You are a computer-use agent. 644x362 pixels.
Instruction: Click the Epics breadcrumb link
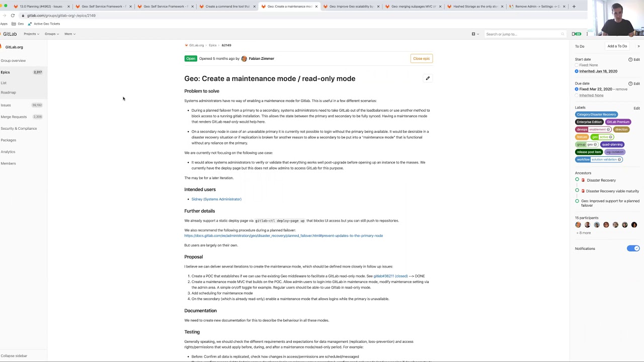point(212,45)
